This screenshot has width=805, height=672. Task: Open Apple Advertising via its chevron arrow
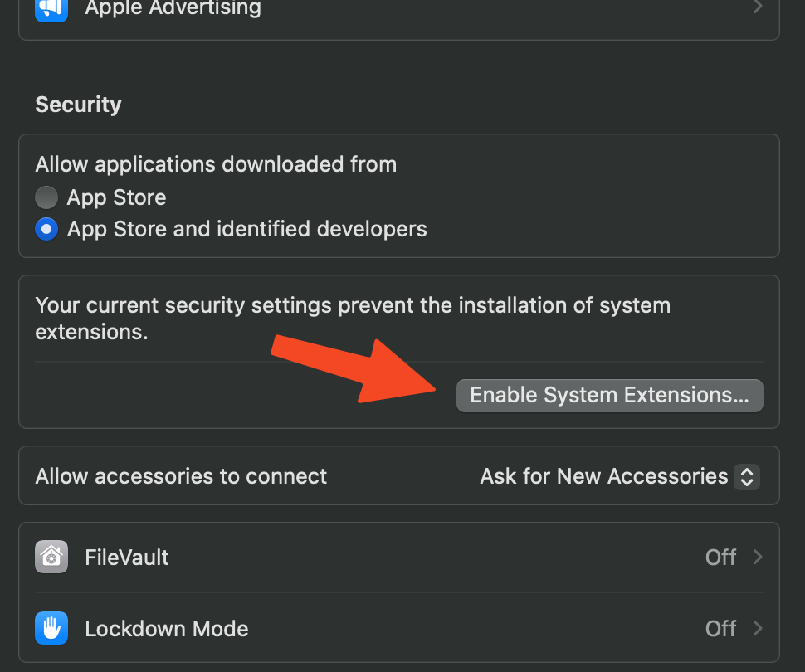pyautogui.click(x=757, y=7)
